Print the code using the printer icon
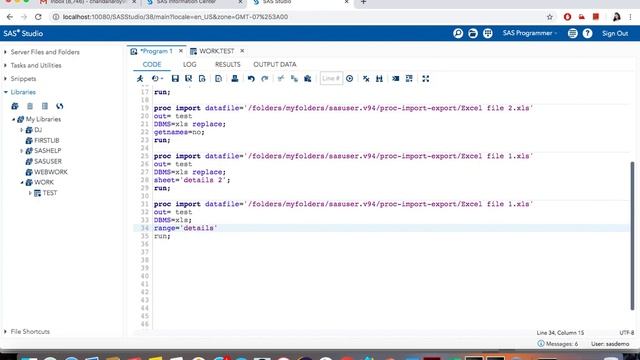640x360 pixels. point(235,79)
